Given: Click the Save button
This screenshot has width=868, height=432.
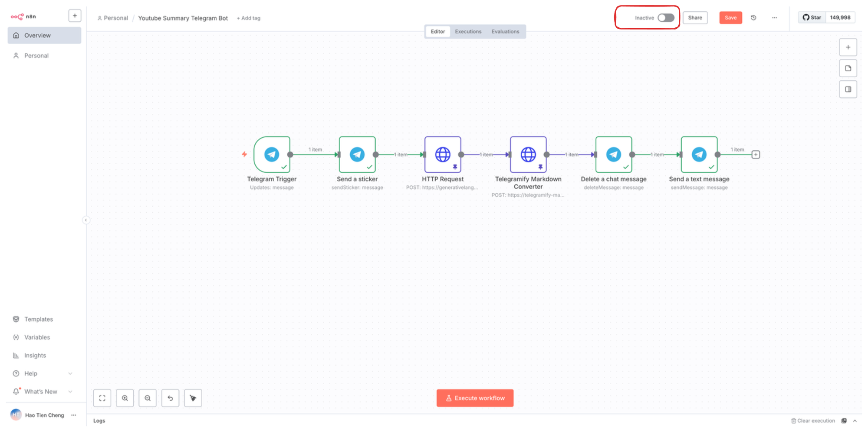Looking at the screenshot, I should [x=730, y=18].
